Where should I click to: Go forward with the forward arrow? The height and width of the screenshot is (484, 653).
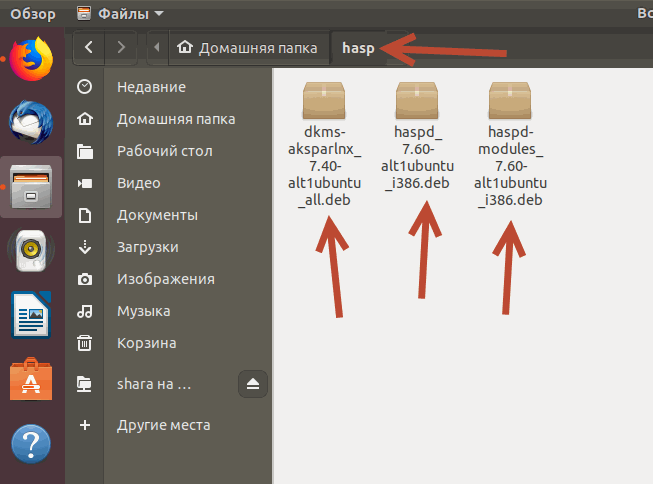[x=122, y=47]
